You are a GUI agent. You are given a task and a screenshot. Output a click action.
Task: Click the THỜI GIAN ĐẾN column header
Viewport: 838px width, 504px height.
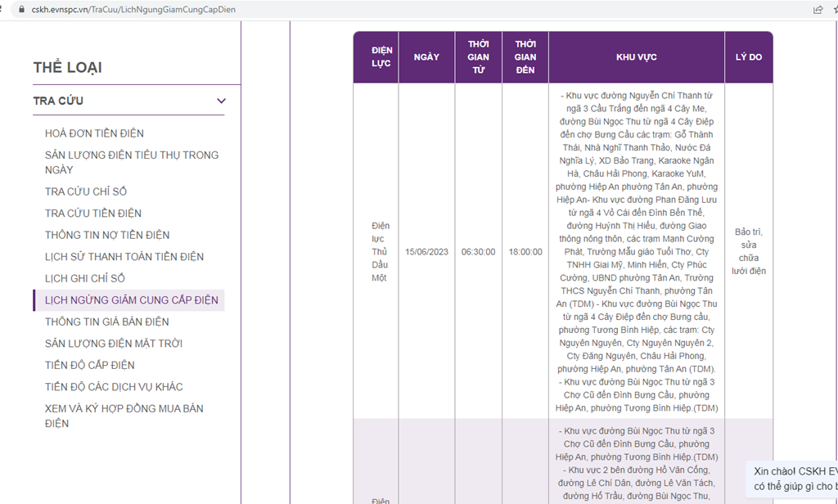525,56
